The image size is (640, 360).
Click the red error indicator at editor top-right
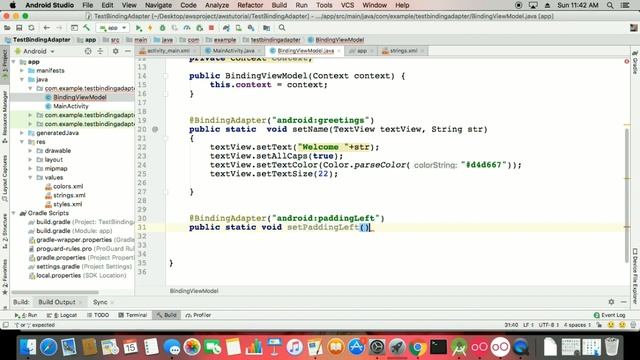pos(627,61)
